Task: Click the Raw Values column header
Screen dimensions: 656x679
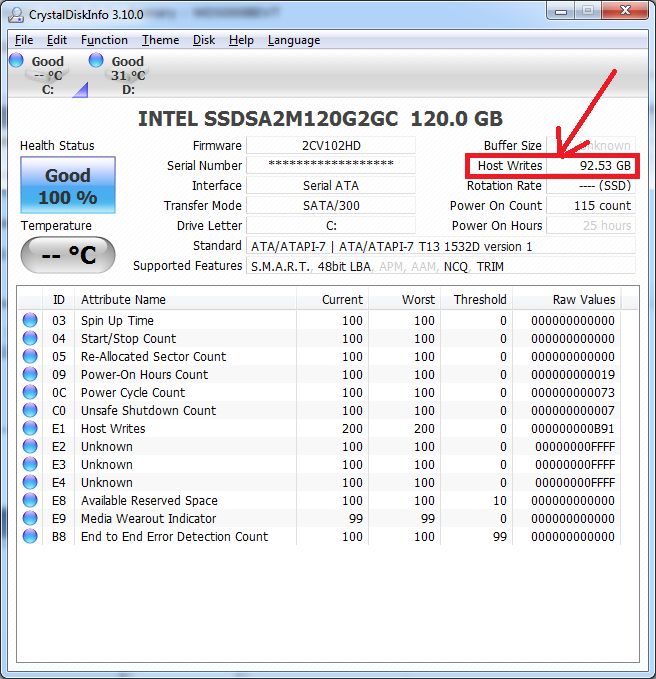Action: (x=567, y=299)
